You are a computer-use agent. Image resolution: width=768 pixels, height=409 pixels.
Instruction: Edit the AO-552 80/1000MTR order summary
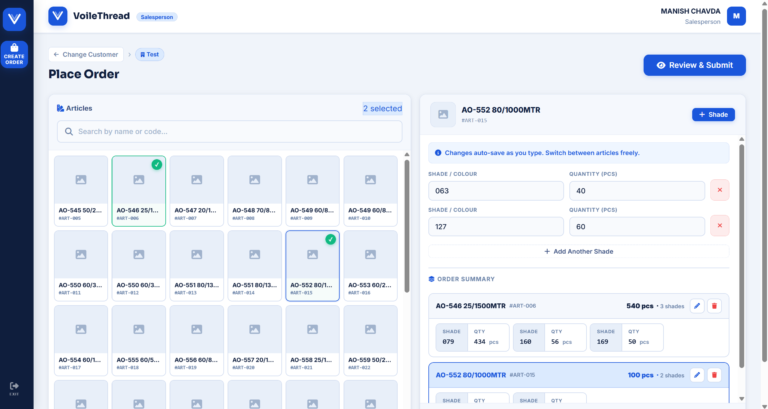pyautogui.click(x=697, y=374)
